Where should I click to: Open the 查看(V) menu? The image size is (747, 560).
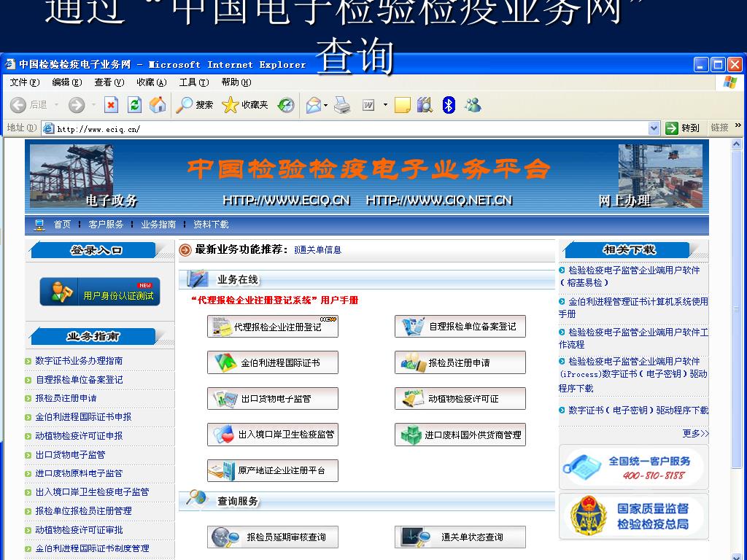(x=109, y=82)
